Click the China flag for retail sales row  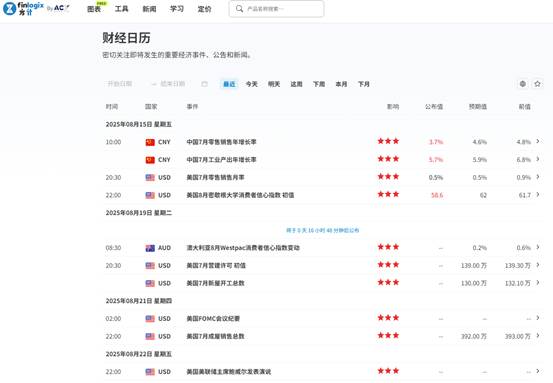pyautogui.click(x=150, y=142)
